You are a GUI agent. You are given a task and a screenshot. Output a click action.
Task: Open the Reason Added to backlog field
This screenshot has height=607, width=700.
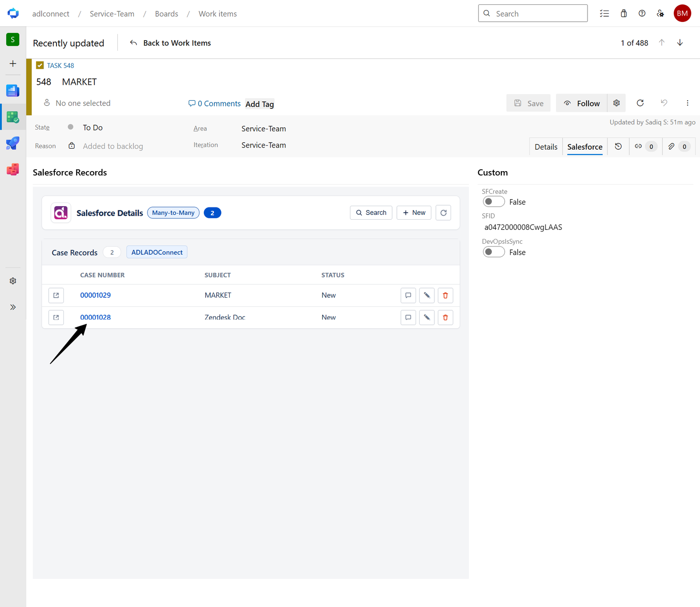coord(113,146)
